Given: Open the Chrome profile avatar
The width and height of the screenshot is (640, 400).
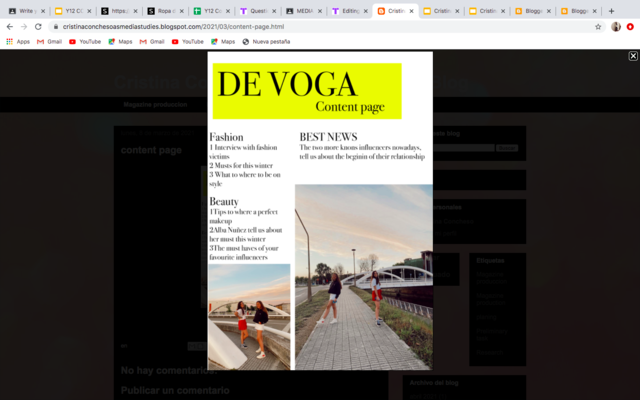Looking at the screenshot, I should tap(616, 27).
